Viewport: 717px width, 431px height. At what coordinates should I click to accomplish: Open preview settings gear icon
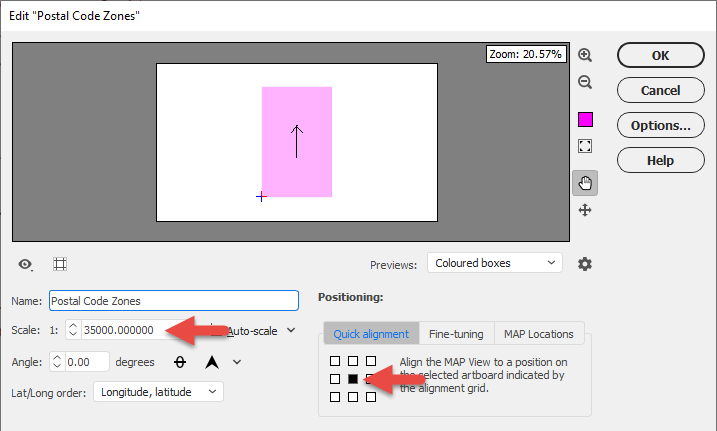pyautogui.click(x=585, y=264)
